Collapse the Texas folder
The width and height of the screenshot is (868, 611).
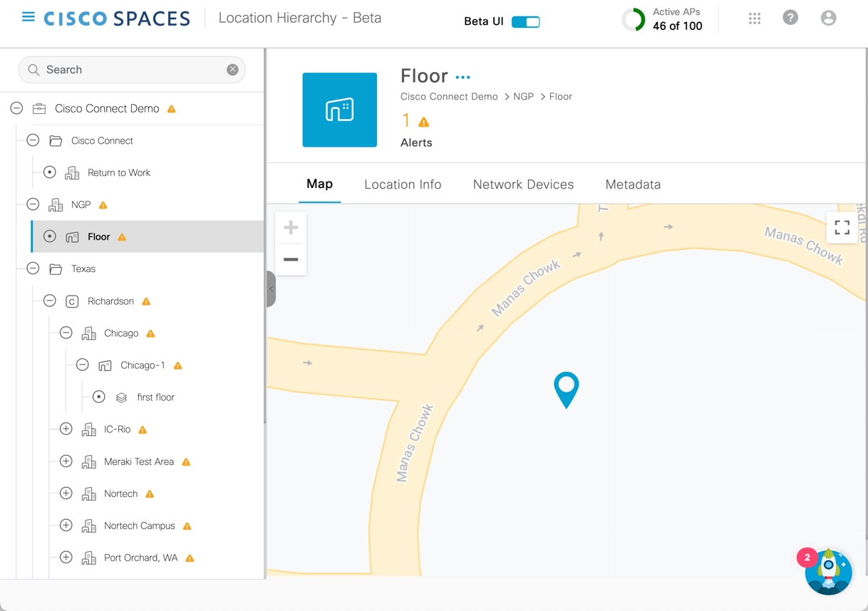click(x=33, y=268)
